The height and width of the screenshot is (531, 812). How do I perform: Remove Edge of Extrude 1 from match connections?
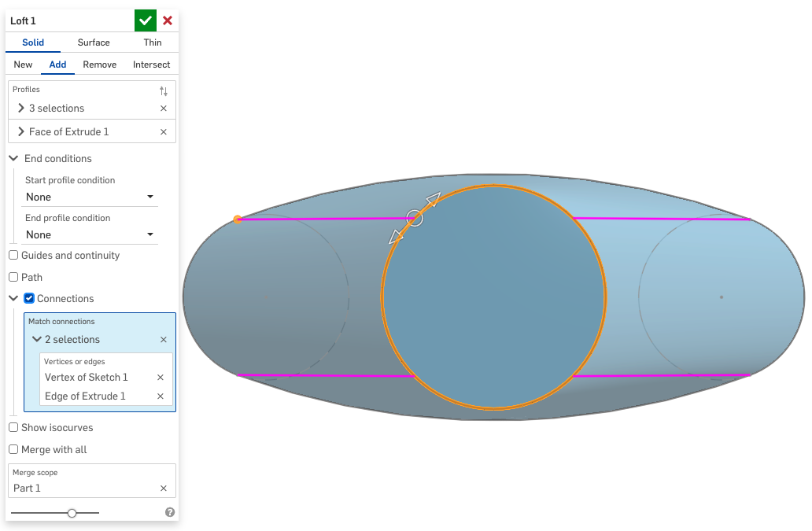pos(160,396)
